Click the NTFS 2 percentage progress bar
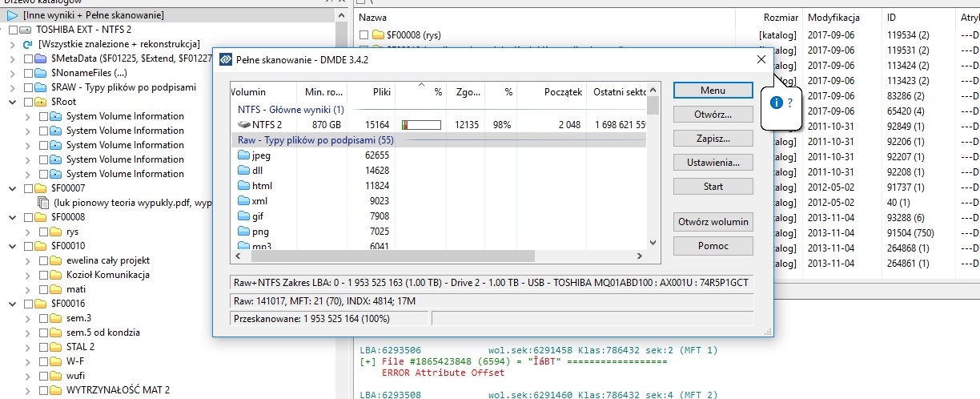980x399 pixels. 421,124
